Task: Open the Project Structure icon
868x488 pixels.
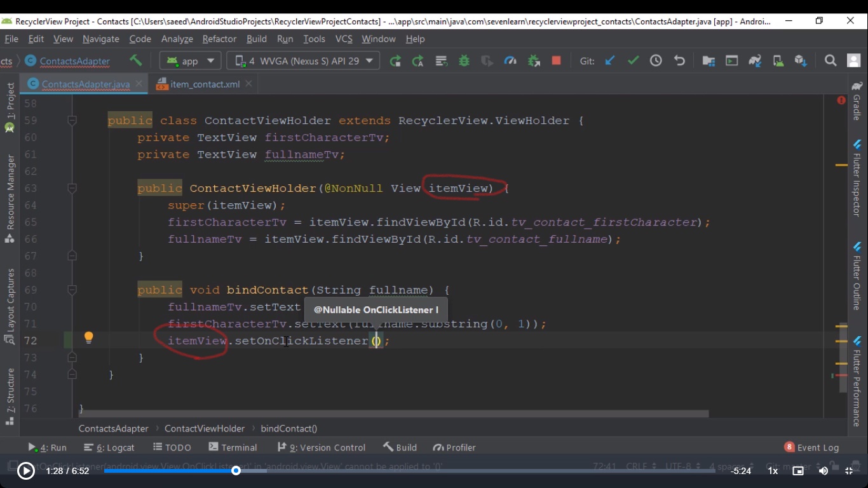Action: (x=709, y=61)
